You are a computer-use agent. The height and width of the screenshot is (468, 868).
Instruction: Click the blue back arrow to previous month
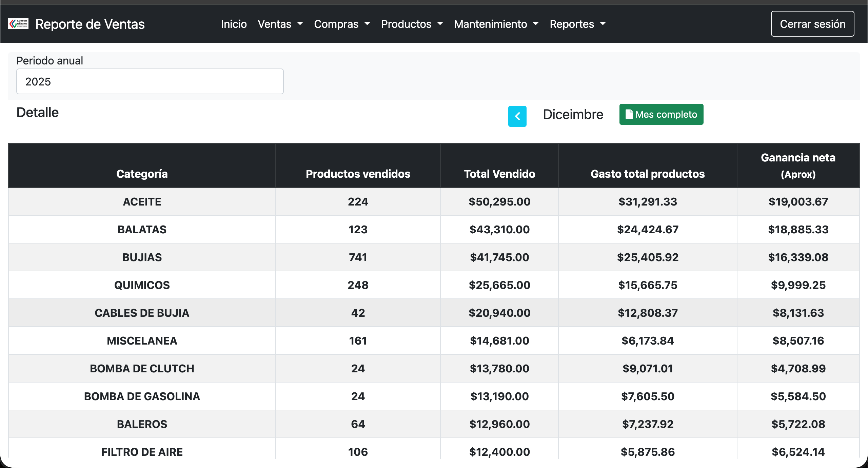pos(517,116)
